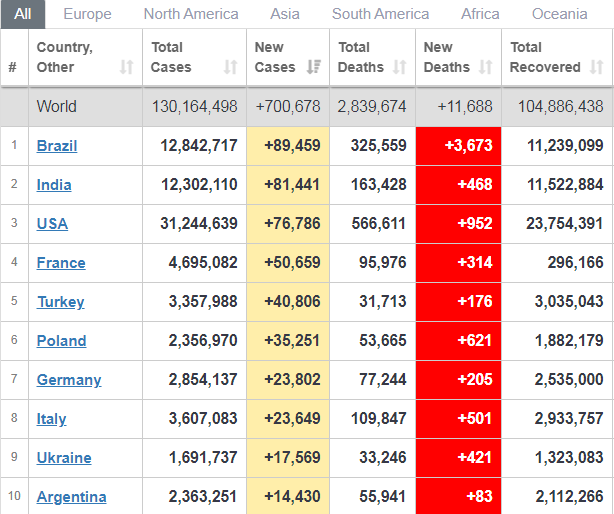Select the Africa tab
The image size is (614, 514).
pyautogui.click(x=480, y=14)
